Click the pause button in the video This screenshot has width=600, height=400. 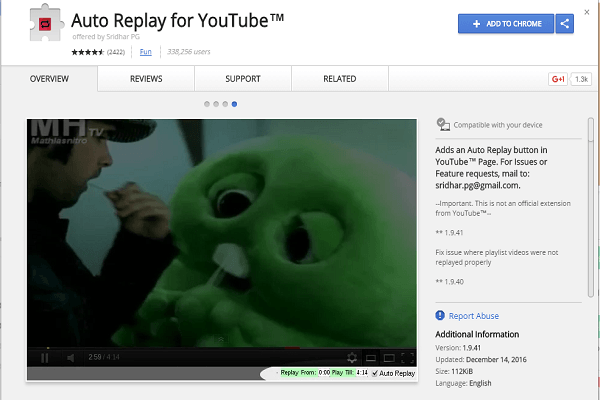point(44,358)
